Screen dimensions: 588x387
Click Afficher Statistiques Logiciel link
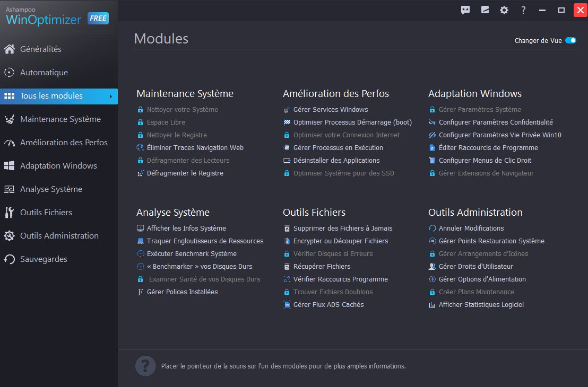(481, 305)
